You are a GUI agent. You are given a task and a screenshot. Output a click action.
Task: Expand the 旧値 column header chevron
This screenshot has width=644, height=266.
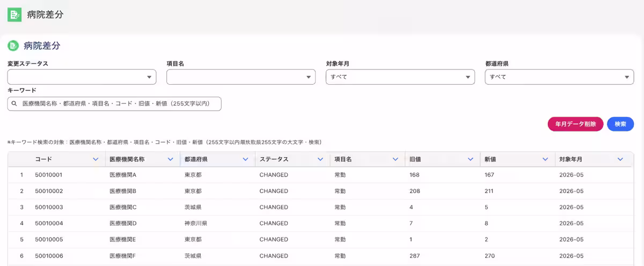point(470,159)
